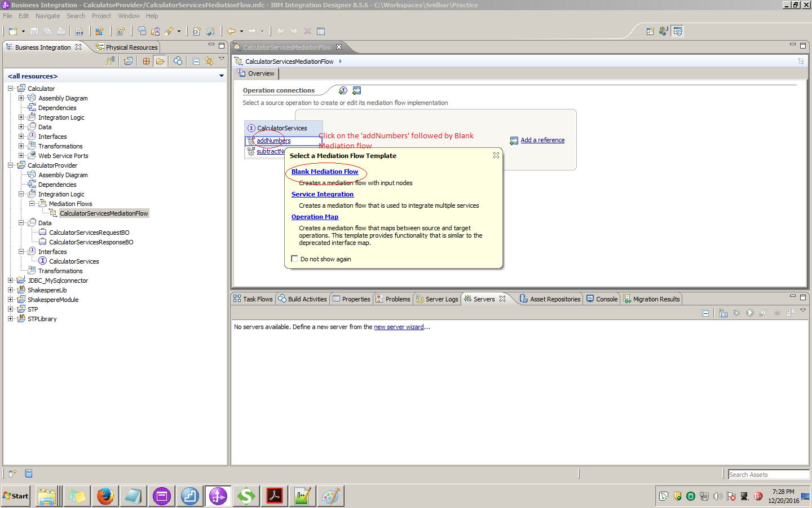The height and width of the screenshot is (508, 812).
Task: Click the Start server play icon
Action: click(x=750, y=313)
